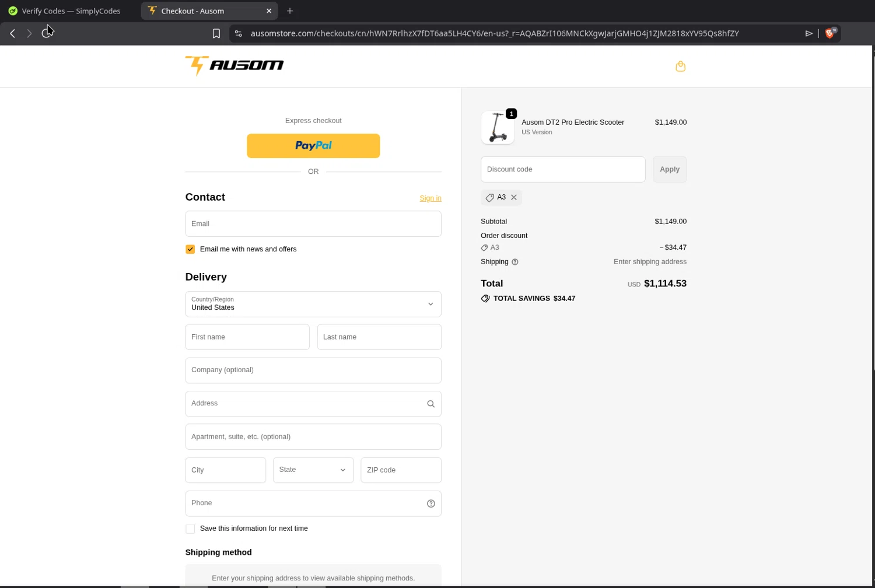
Task: Click the Brave Shields lion icon
Action: pyautogui.click(x=830, y=33)
